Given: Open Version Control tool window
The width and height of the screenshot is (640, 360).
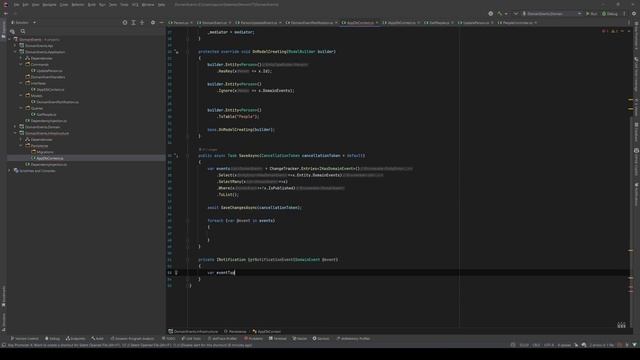Looking at the screenshot, I should 25,338.
